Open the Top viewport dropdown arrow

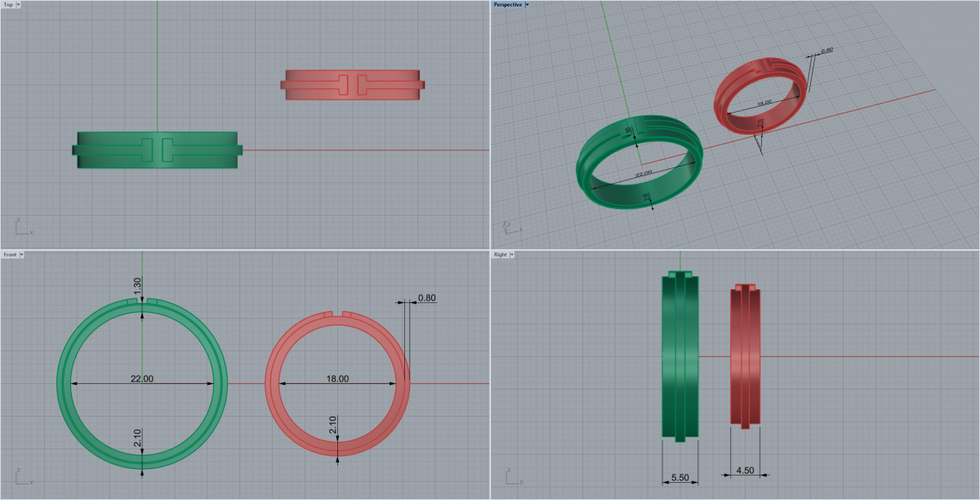pos(18,5)
